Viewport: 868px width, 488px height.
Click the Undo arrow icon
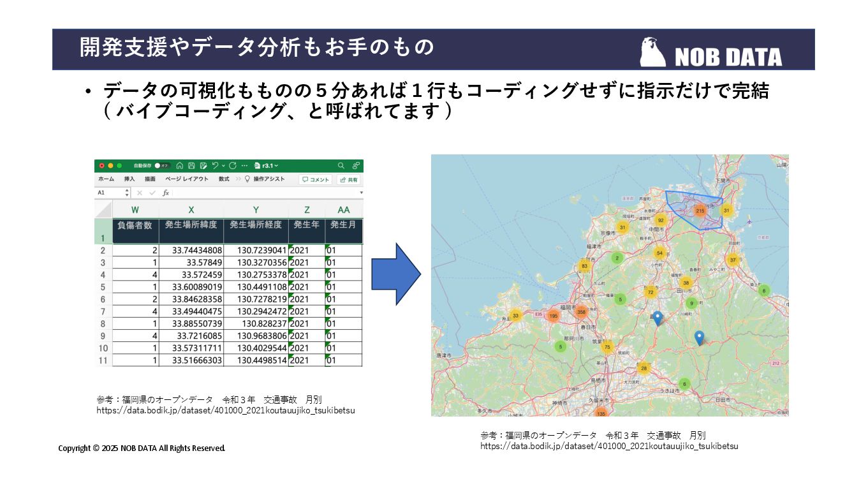215,165
